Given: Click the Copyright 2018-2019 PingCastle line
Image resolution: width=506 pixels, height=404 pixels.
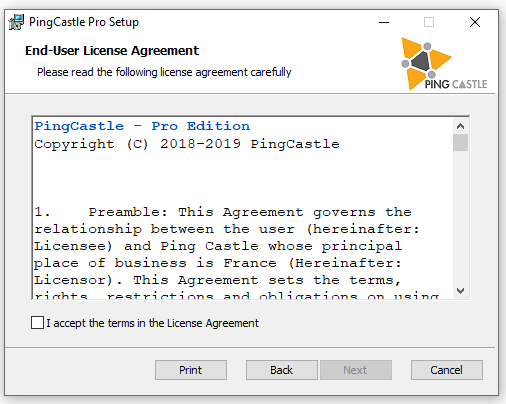Looking at the screenshot, I should click(x=187, y=144).
